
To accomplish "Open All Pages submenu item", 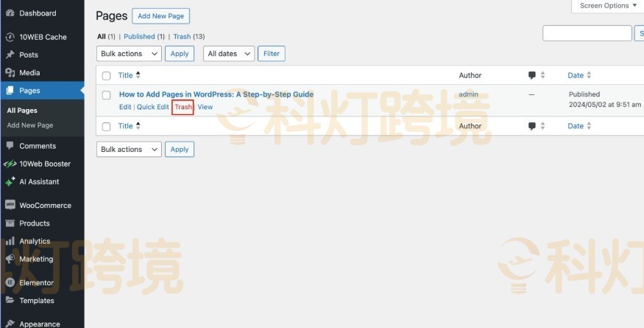I will pos(22,111).
